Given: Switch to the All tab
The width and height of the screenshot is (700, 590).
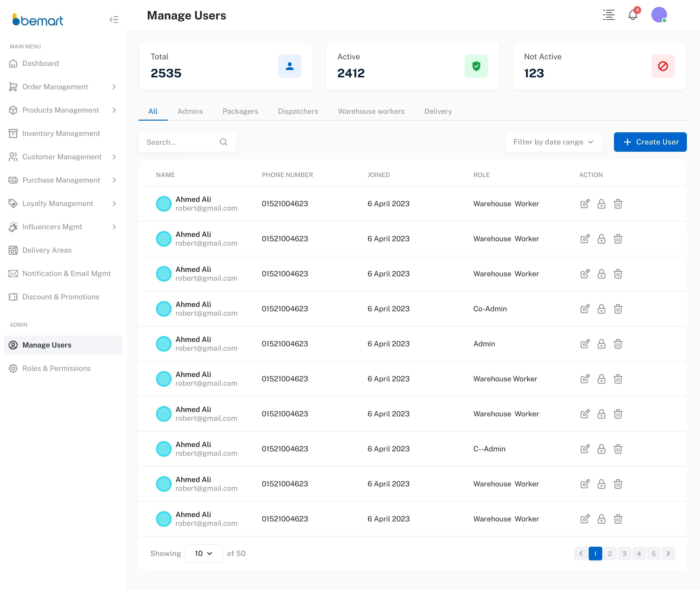Looking at the screenshot, I should tap(153, 111).
